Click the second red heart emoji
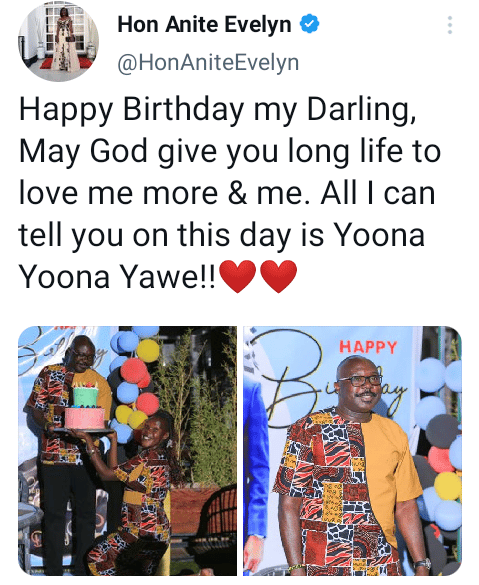The height and width of the screenshot is (585, 479). [278, 276]
